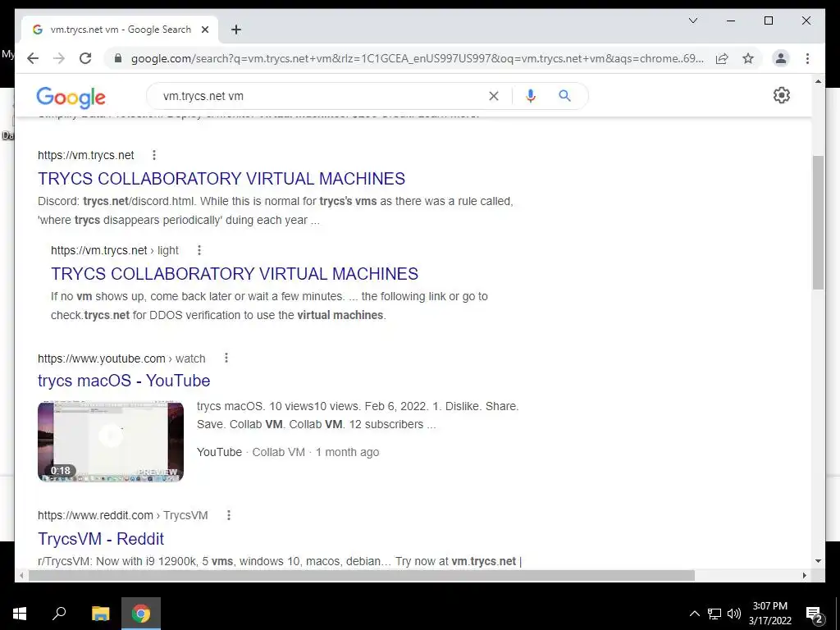Open taskbar search
This screenshot has width=840, height=630.
(59, 614)
